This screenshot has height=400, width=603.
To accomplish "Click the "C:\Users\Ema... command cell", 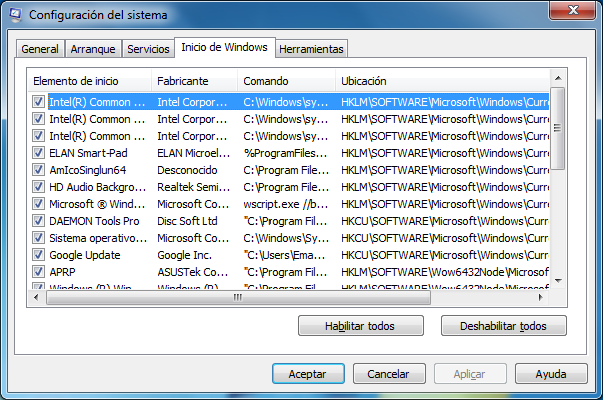I will click(x=284, y=255).
